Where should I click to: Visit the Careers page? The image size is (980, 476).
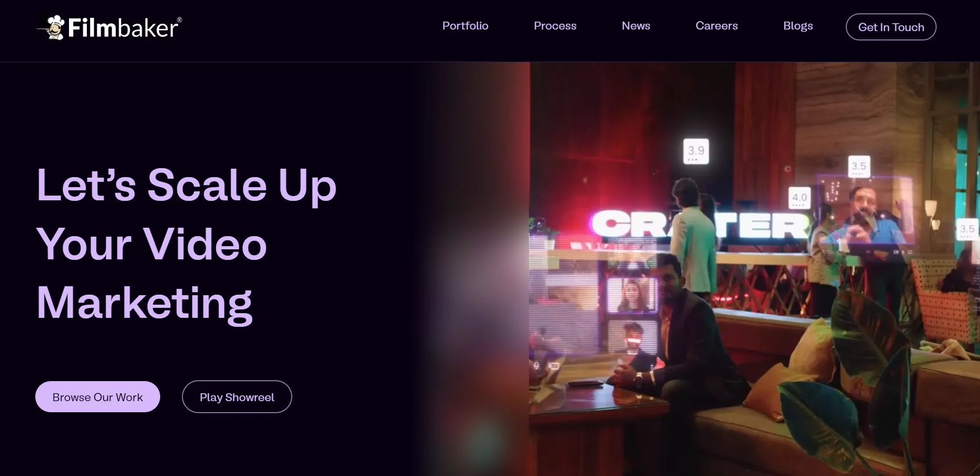click(717, 26)
